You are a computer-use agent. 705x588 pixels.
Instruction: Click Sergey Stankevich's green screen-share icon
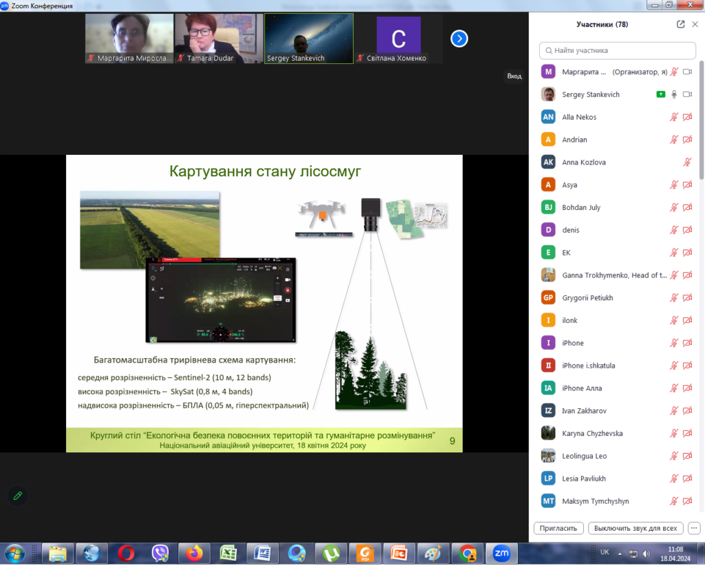point(661,94)
